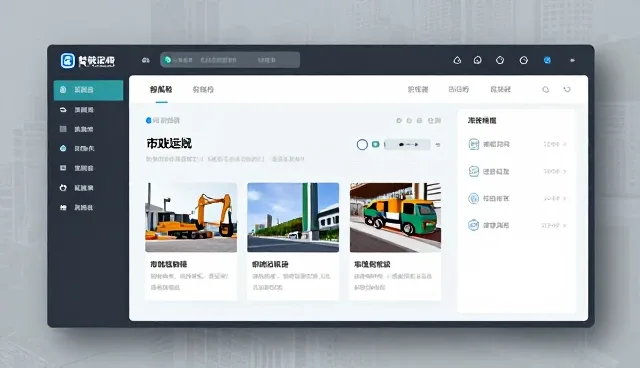Click the second list icon in right panel

coord(473,171)
